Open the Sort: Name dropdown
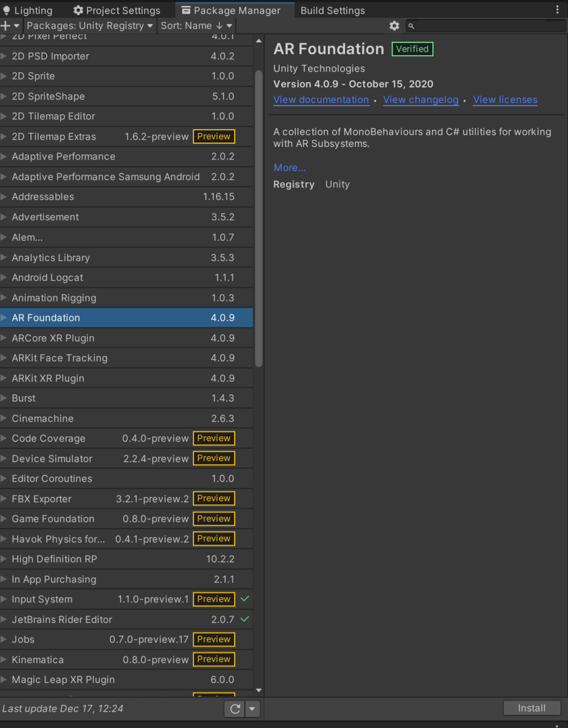 click(x=196, y=26)
